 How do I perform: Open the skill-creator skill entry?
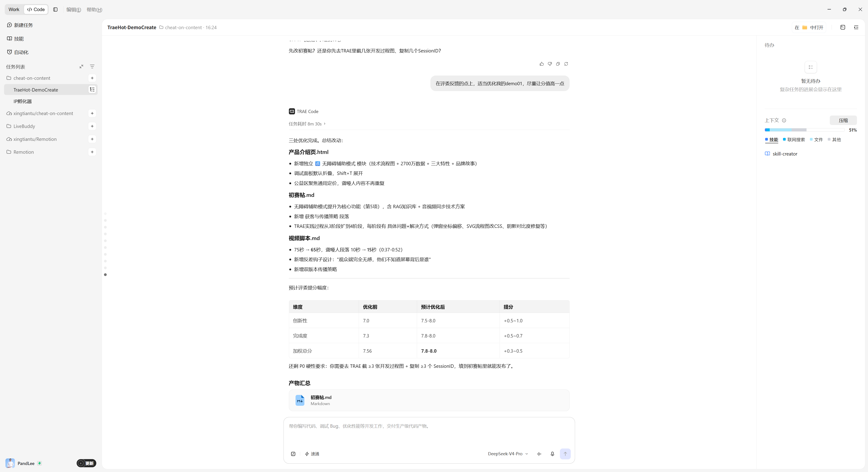click(781, 154)
